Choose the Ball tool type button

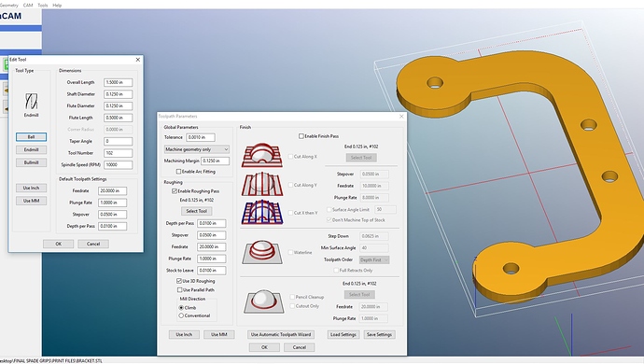tap(31, 137)
